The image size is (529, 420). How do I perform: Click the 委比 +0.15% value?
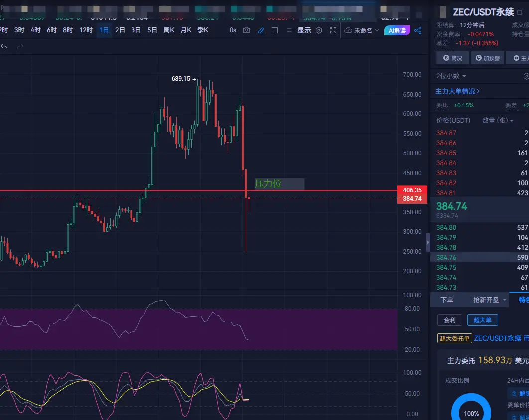point(464,105)
